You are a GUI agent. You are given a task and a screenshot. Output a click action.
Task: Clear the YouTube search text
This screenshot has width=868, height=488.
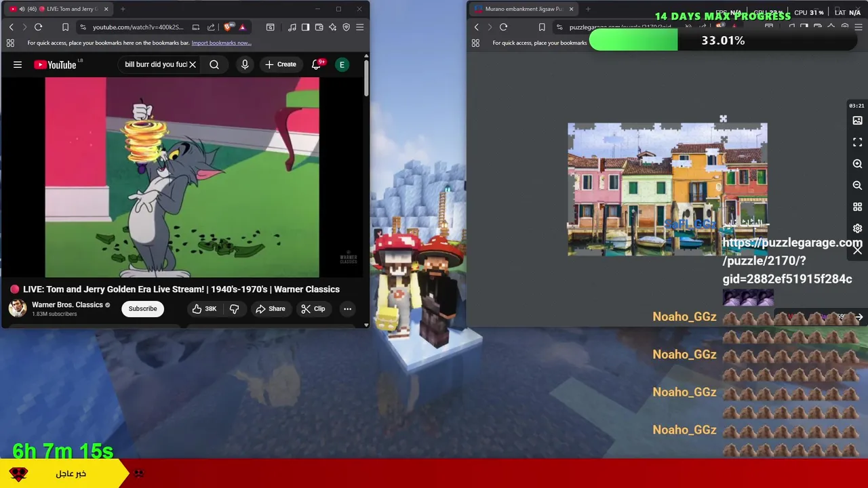(x=193, y=64)
